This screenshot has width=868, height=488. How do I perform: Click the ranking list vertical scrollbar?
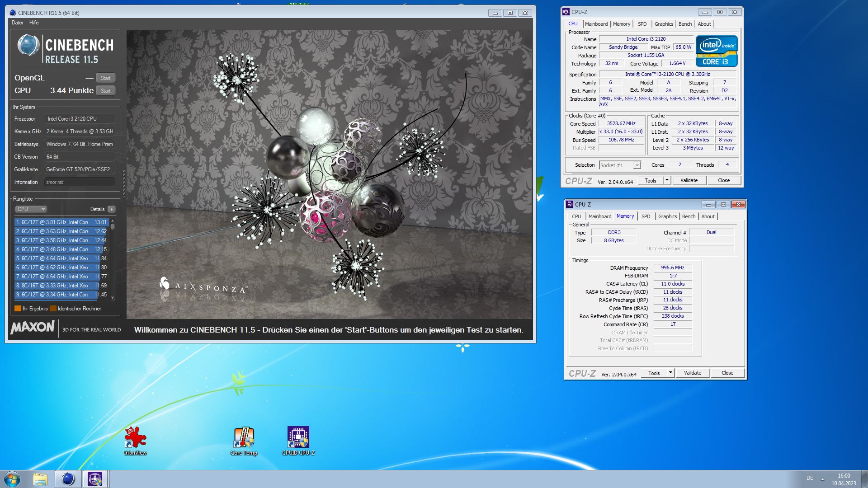(x=113, y=258)
